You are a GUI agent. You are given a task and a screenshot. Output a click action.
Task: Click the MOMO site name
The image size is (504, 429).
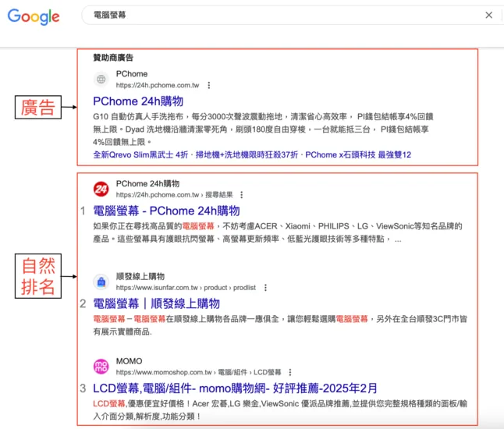[x=130, y=361]
